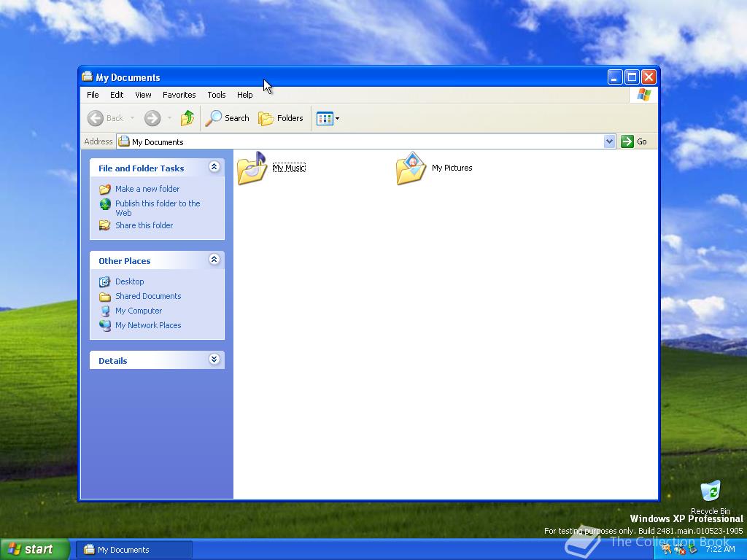Open Back button history dropdown arrow
The width and height of the screenshot is (747, 560).
(x=132, y=118)
